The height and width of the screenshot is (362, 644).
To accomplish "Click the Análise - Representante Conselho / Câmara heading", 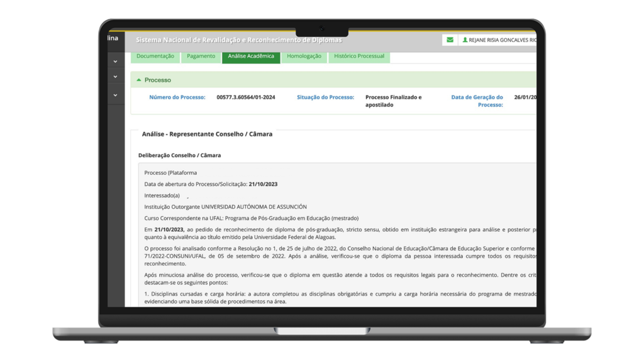I will click(207, 134).
